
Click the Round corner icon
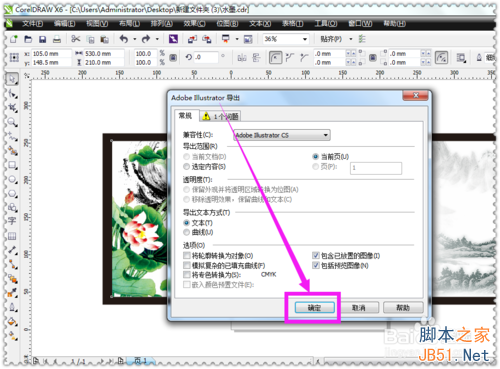coord(275,58)
